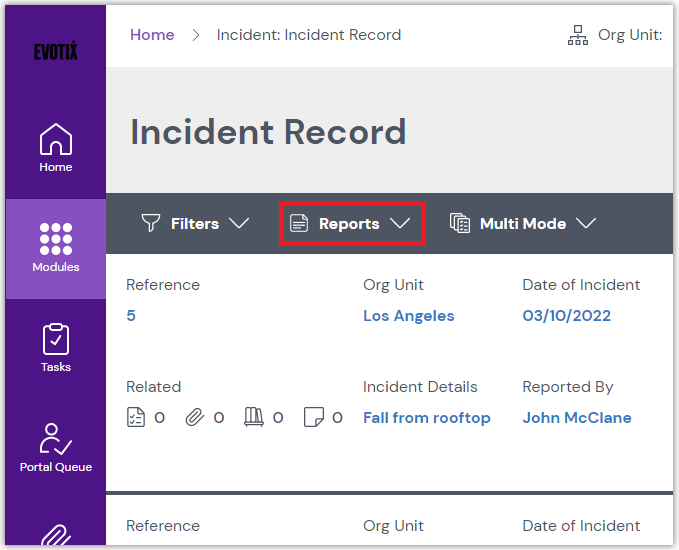Go to Tasks in the sidebar
Viewport: 679px width, 550px height.
(x=55, y=347)
